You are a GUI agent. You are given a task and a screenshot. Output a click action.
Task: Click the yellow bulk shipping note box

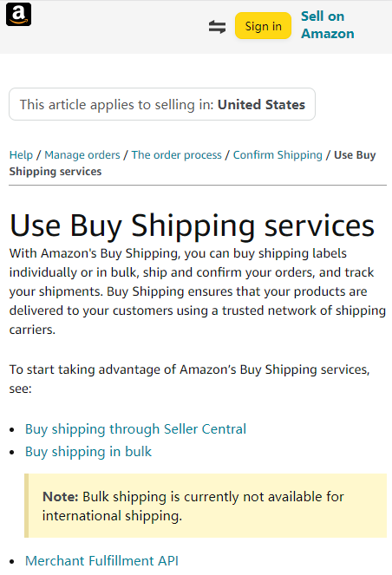(x=206, y=506)
